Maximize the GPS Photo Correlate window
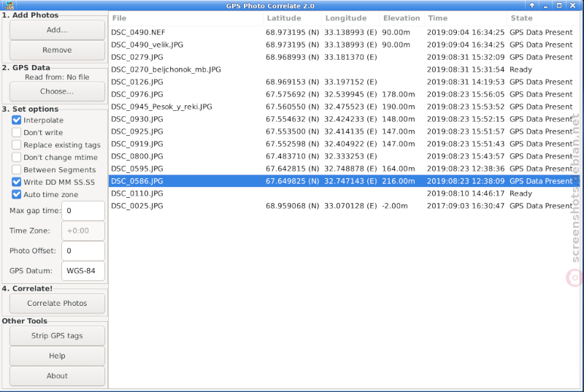Screen dimensions: 584x392 [559, 5]
